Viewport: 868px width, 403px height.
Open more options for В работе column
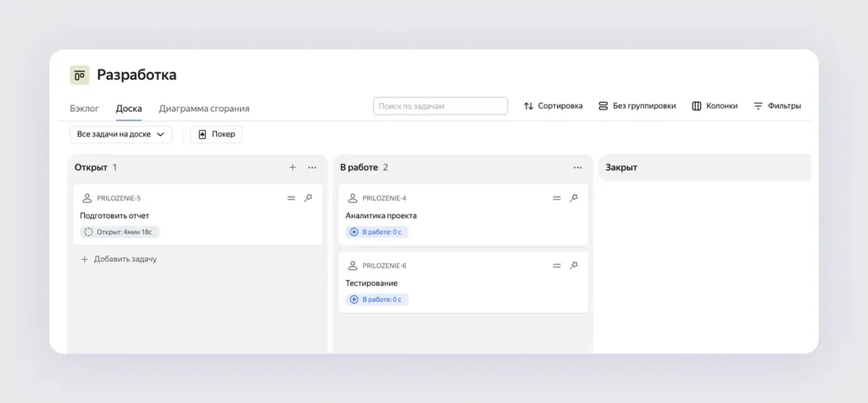tap(577, 167)
